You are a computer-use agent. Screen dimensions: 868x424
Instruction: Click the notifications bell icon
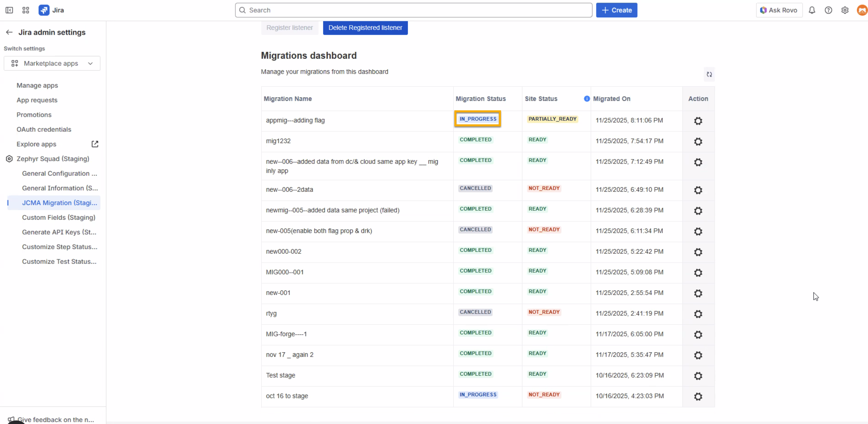[x=812, y=10]
